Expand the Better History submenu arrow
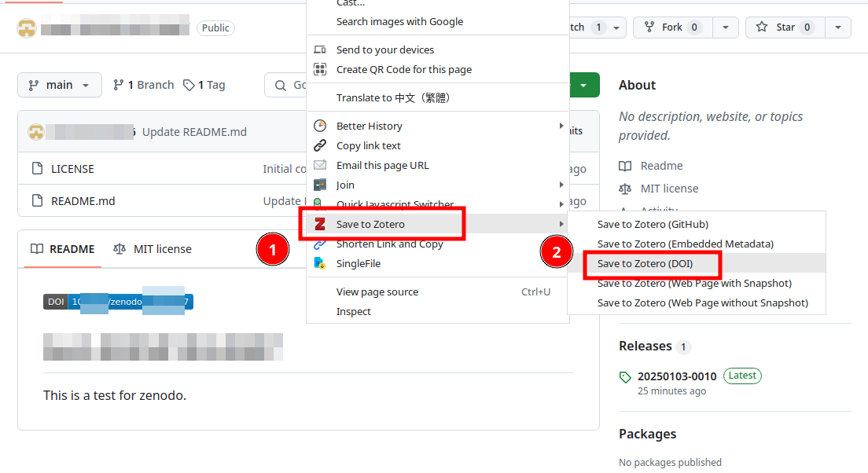 561,126
